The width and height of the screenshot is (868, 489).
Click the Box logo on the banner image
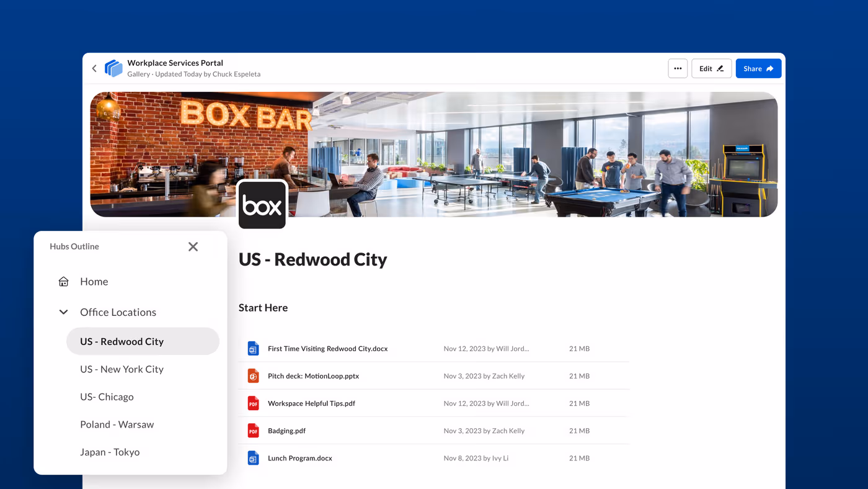pyautogui.click(x=262, y=204)
